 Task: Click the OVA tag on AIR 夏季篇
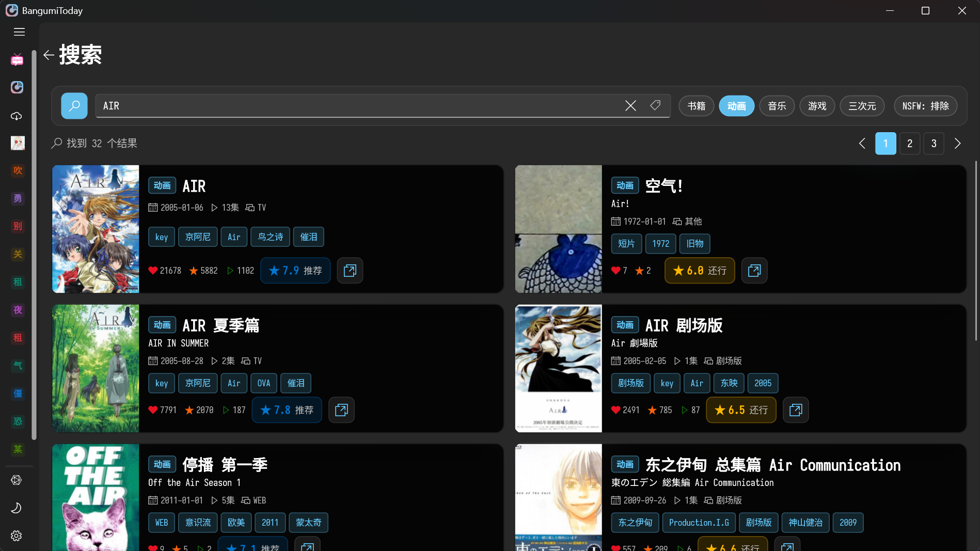coord(264,383)
